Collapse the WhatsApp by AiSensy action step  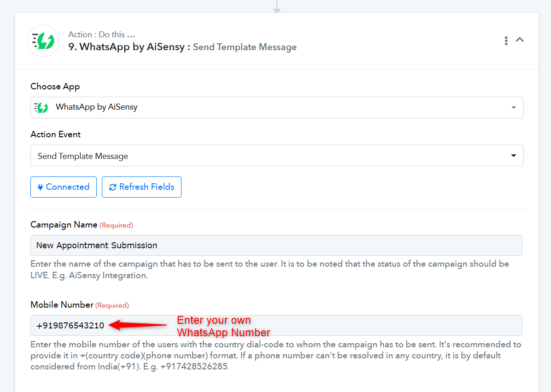520,40
